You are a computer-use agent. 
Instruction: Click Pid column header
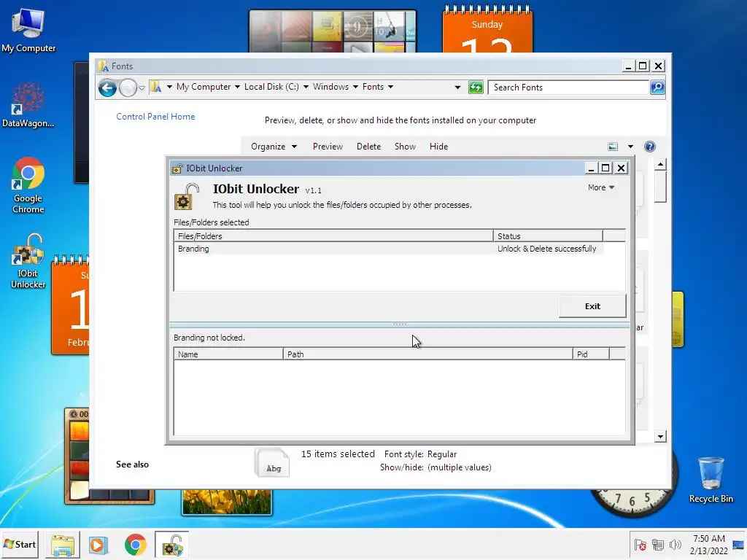[591, 354]
